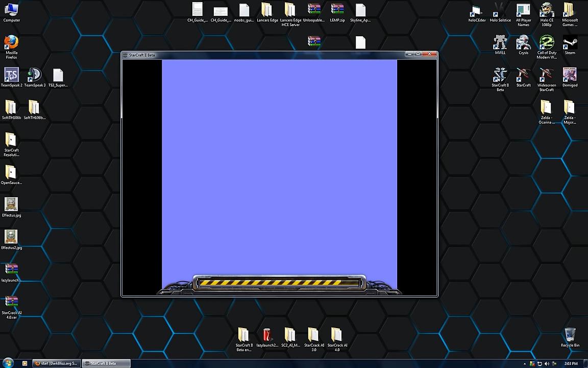Open the Crysis shortcut icon
This screenshot has height=368, width=588.
(x=523, y=43)
